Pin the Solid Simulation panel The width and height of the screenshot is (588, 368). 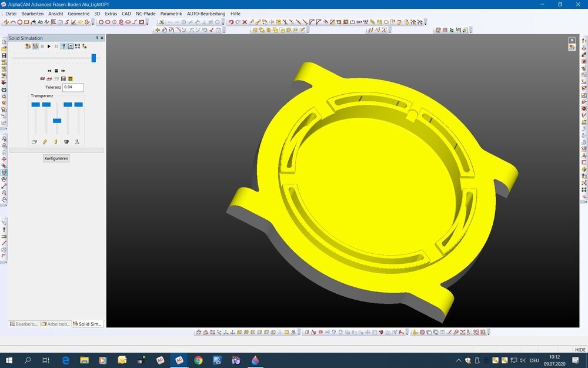(x=97, y=38)
